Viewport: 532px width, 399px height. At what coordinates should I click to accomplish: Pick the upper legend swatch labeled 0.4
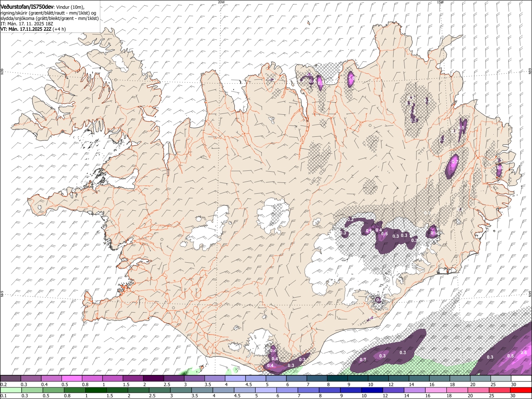51,379
